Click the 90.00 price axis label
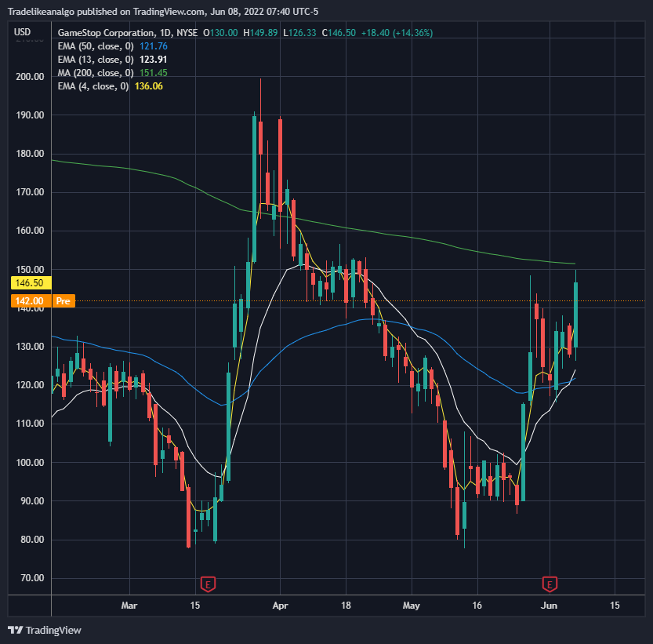Image resolution: width=653 pixels, height=644 pixels. (32, 501)
